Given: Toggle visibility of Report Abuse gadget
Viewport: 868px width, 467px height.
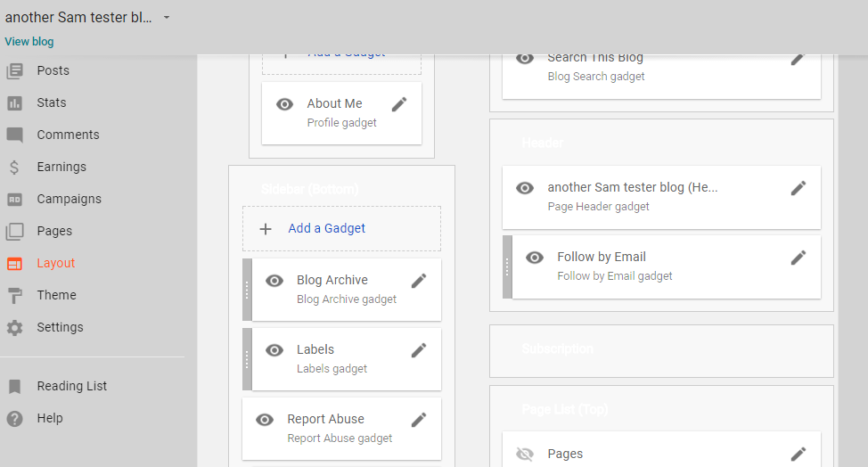Looking at the screenshot, I should (265, 420).
